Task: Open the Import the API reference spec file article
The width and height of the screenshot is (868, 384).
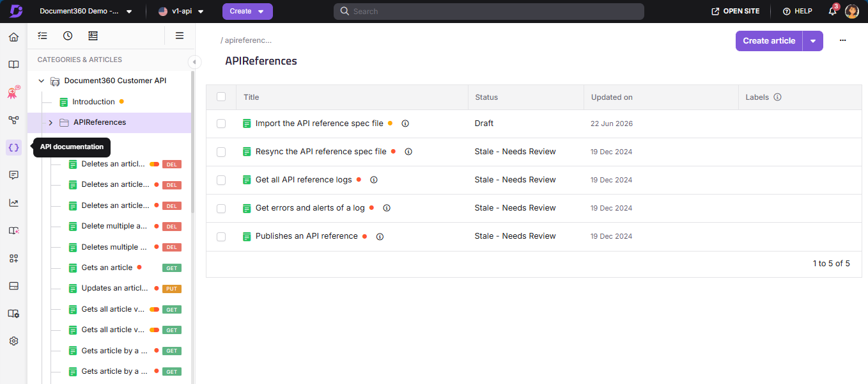Action: (319, 124)
